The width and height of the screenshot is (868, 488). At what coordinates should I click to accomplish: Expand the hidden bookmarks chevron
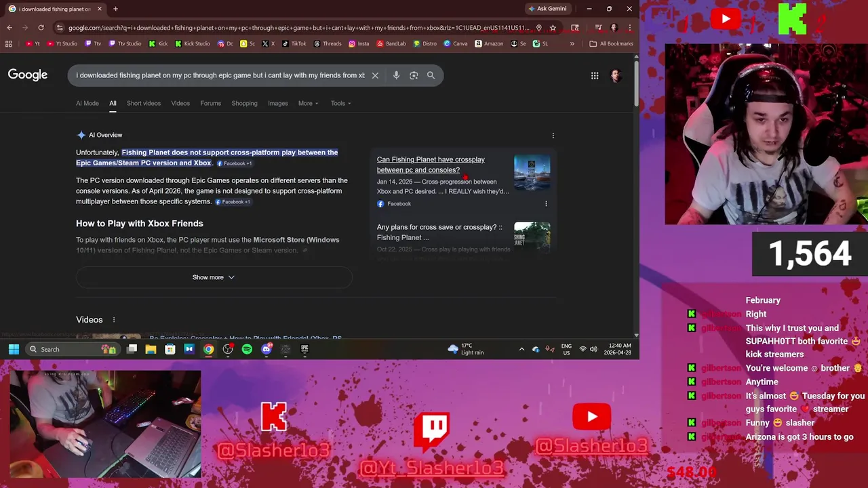point(572,44)
